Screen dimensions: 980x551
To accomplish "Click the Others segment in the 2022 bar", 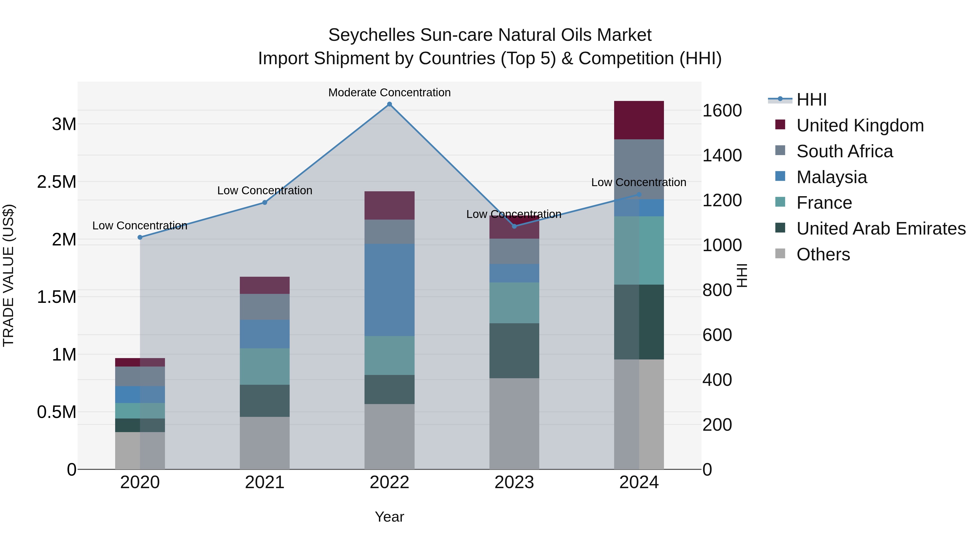I will click(390, 437).
